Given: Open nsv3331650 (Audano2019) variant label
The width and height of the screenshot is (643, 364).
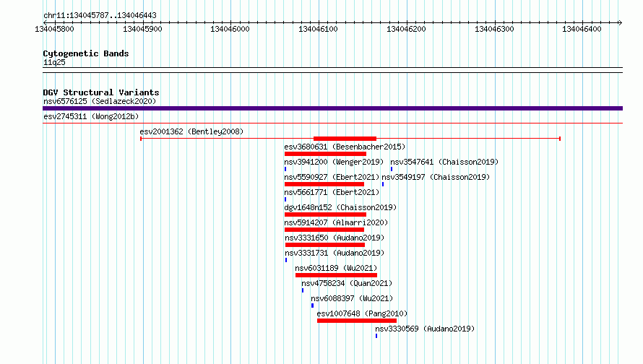Looking at the screenshot, I should [x=335, y=238].
